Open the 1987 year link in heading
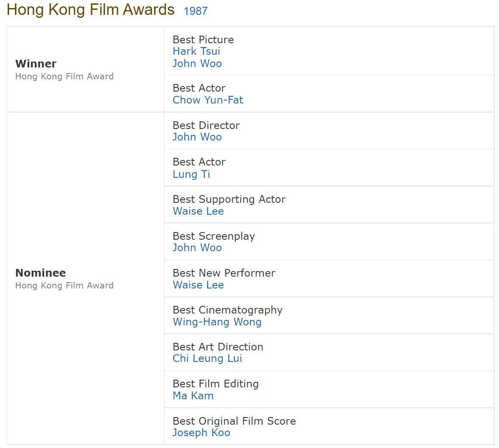499x448 pixels. (195, 11)
